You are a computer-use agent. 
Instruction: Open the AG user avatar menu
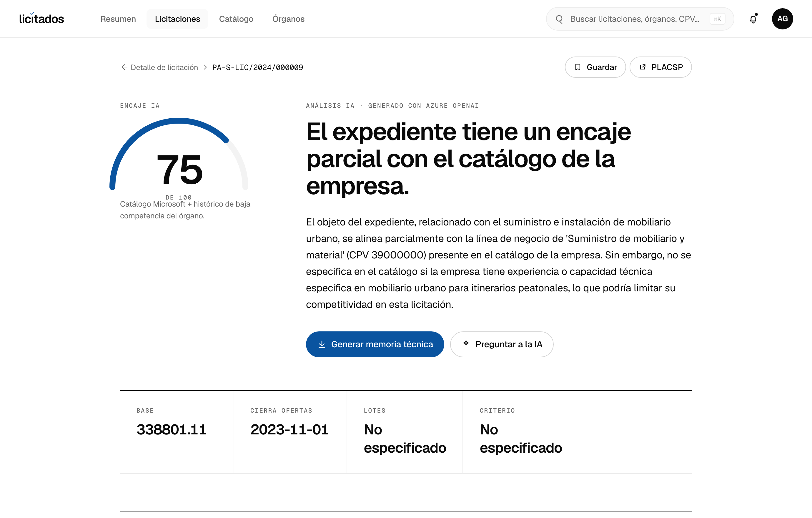coord(782,19)
